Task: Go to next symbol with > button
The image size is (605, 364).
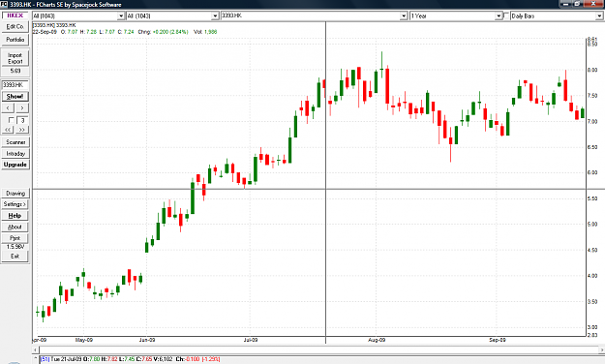Action: (22, 108)
